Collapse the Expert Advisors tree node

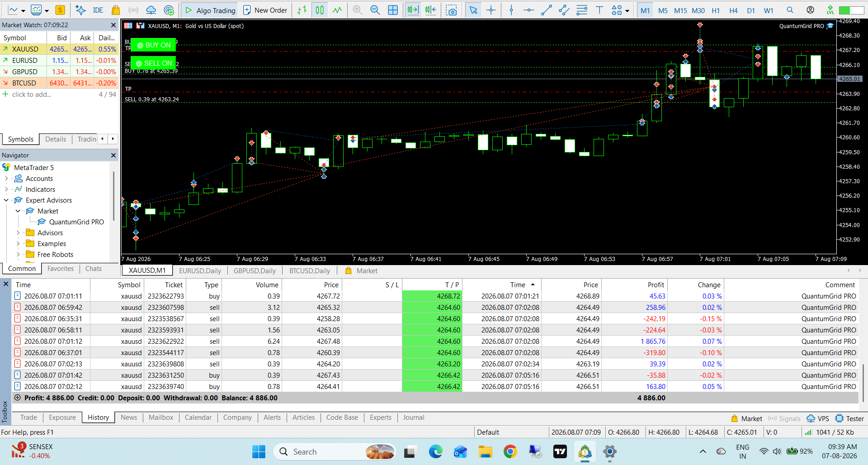(x=6, y=200)
